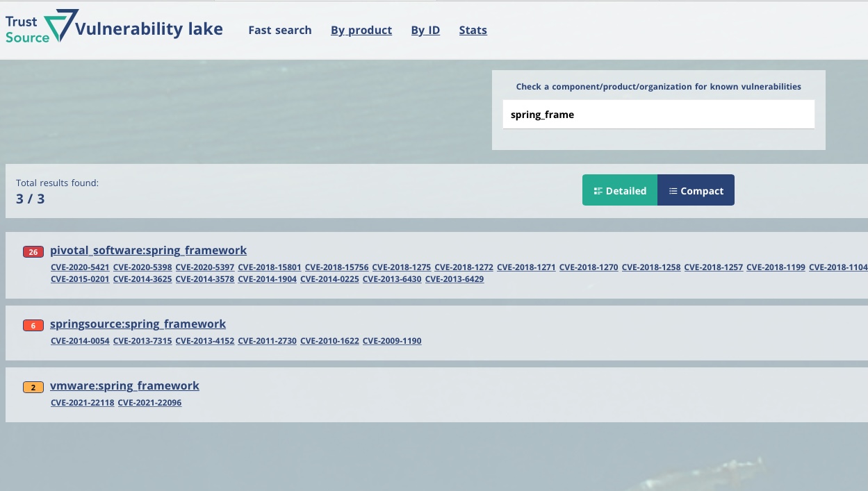
Task: Open pivotal_software:spring_framework result
Action: pyautogui.click(x=148, y=250)
